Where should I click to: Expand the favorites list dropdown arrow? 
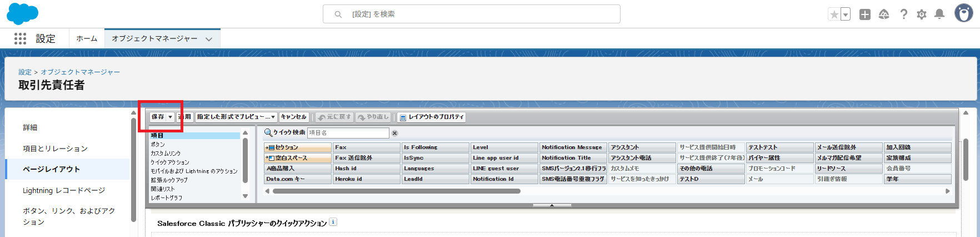pyautogui.click(x=846, y=14)
